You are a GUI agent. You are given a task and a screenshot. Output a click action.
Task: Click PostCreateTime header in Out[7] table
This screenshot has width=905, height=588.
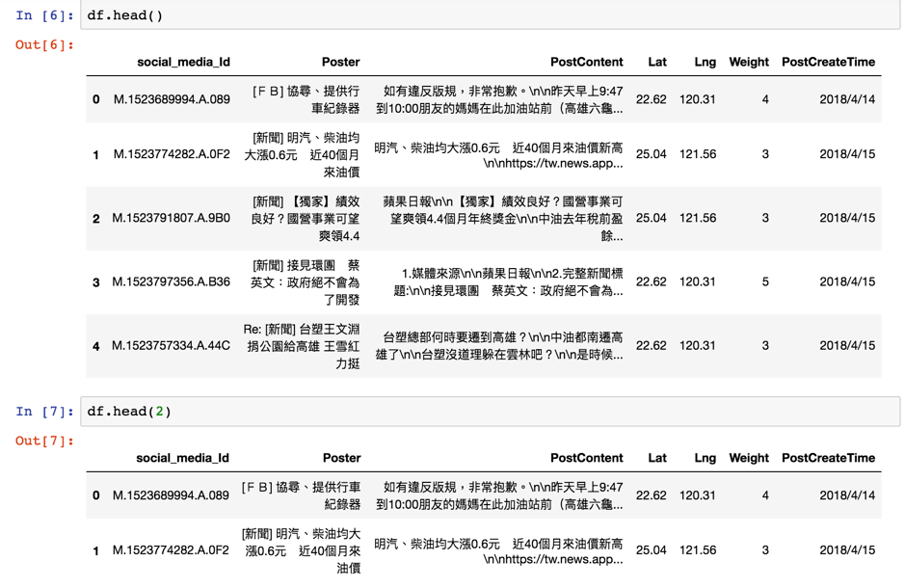828,458
